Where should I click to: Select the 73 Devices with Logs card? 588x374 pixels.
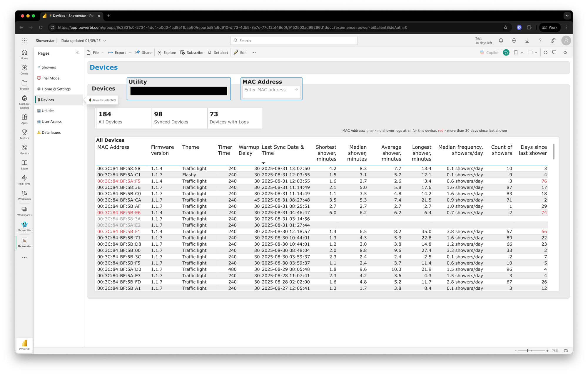235,118
